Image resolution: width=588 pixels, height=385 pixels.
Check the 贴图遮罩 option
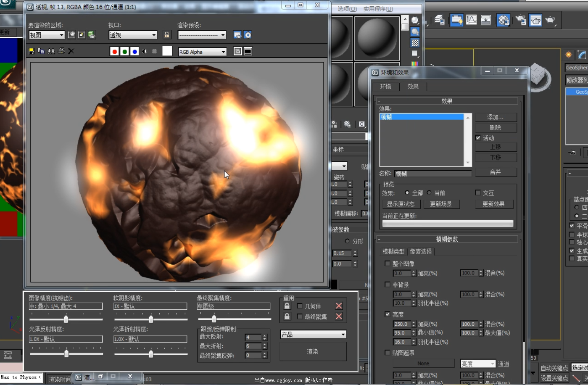point(387,353)
